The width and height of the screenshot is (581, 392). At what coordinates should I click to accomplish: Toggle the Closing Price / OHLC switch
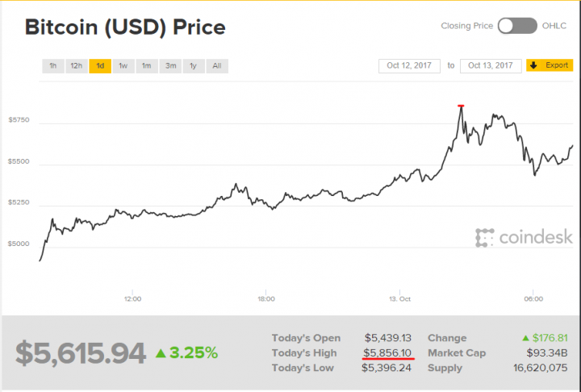coord(517,26)
